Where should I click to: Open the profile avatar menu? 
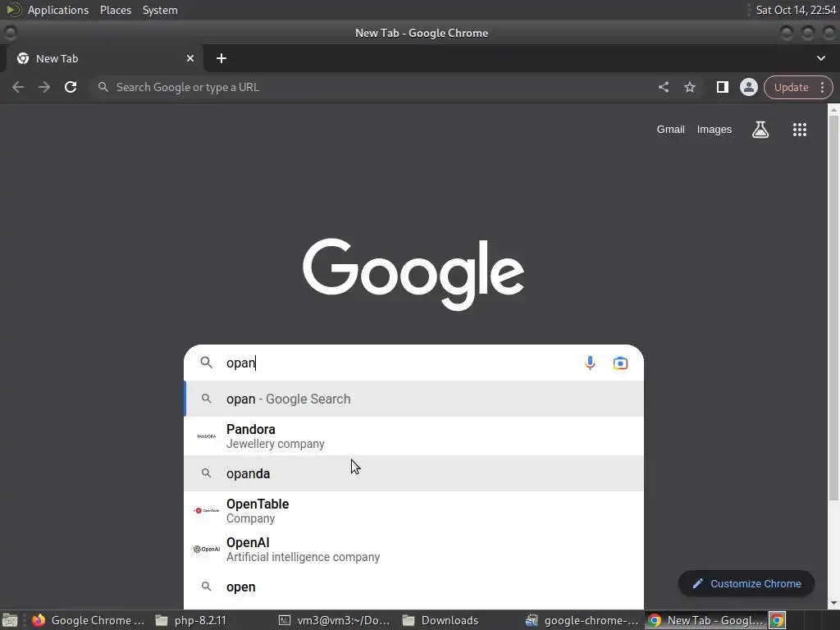tap(748, 87)
